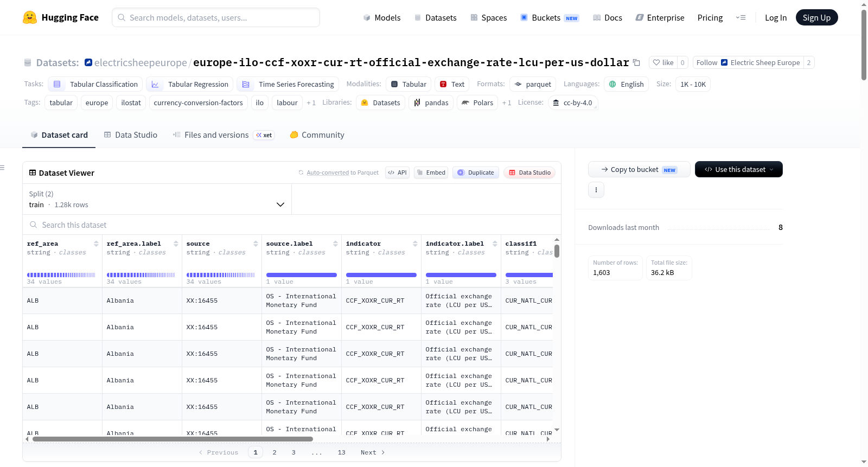Open the Pricing page link
Viewport: 868px width, 467px height.
pyautogui.click(x=710, y=18)
